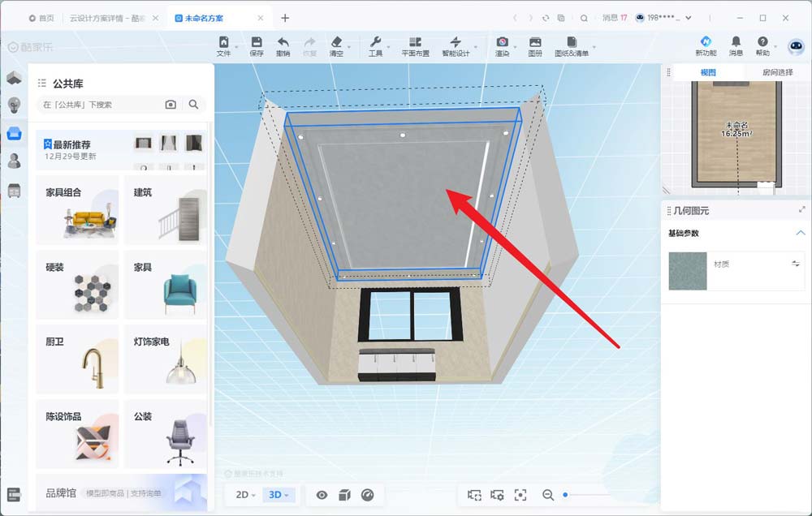Screen dimensions: 812x516
Task: Click the camera image-search icon in search bar
Action: point(171,105)
